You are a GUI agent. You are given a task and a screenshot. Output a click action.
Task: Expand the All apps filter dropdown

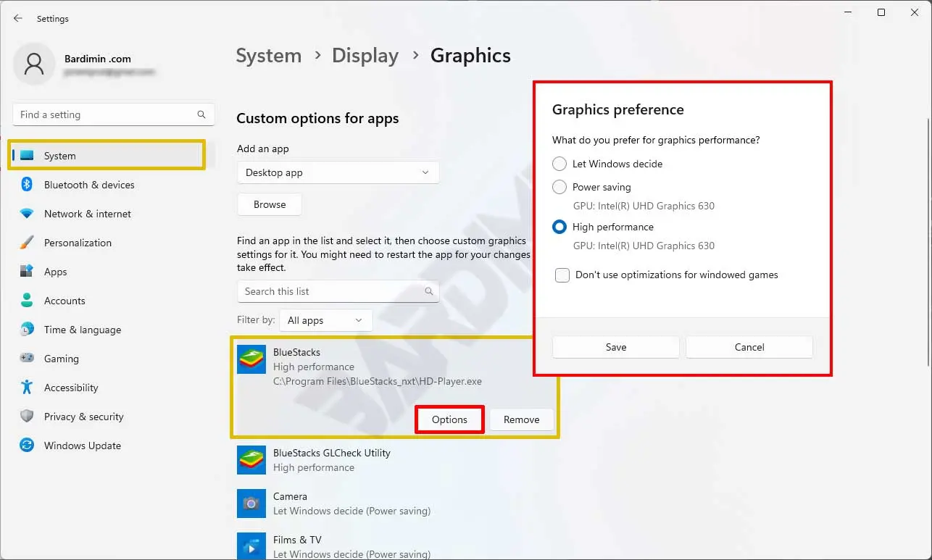326,320
